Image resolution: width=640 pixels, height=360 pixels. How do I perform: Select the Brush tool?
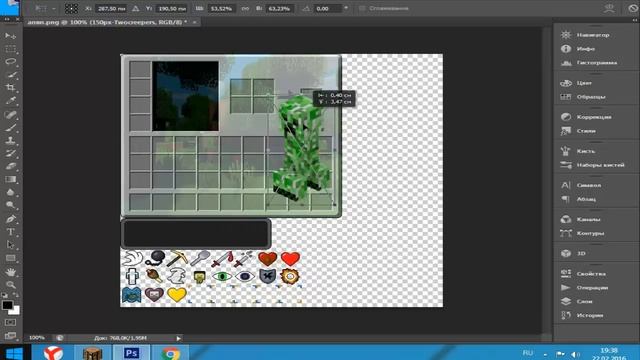click(x=10, y=127)
